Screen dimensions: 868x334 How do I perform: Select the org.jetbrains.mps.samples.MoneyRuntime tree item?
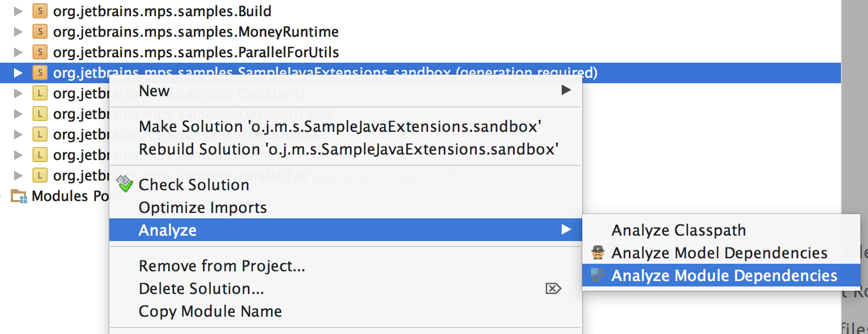(196, 32)
